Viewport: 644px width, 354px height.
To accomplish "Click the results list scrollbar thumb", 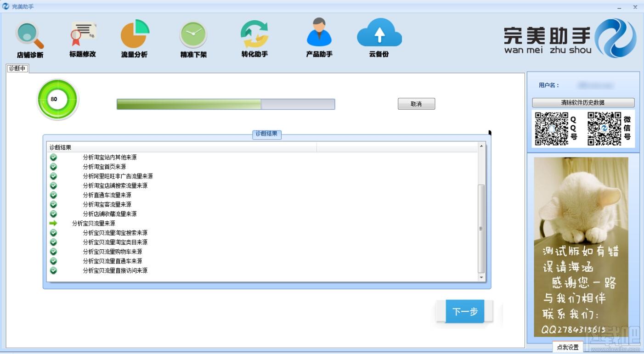I will 481,228.
